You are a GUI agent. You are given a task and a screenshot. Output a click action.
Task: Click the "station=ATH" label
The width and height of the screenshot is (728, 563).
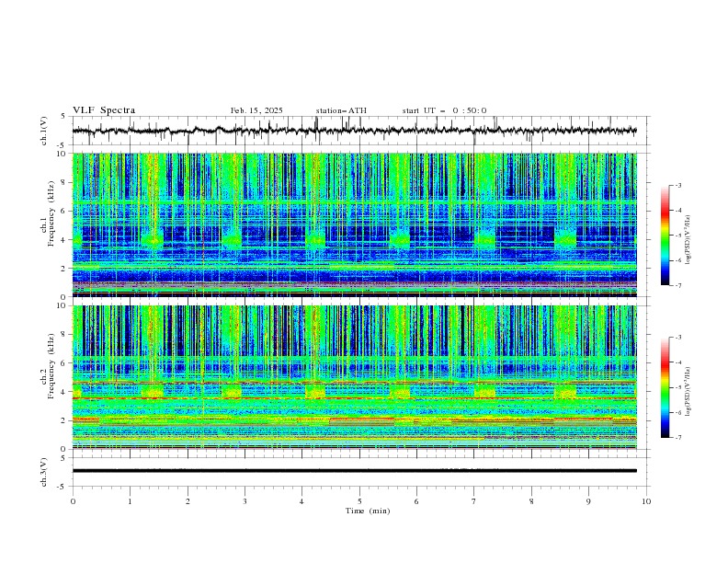341,110
